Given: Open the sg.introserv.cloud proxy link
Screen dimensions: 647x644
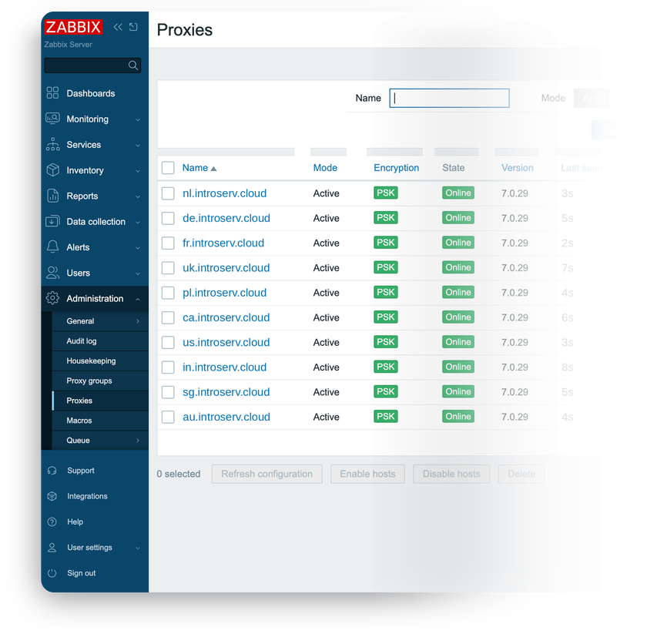Looking at the screenshot, I should coord(226,392).
